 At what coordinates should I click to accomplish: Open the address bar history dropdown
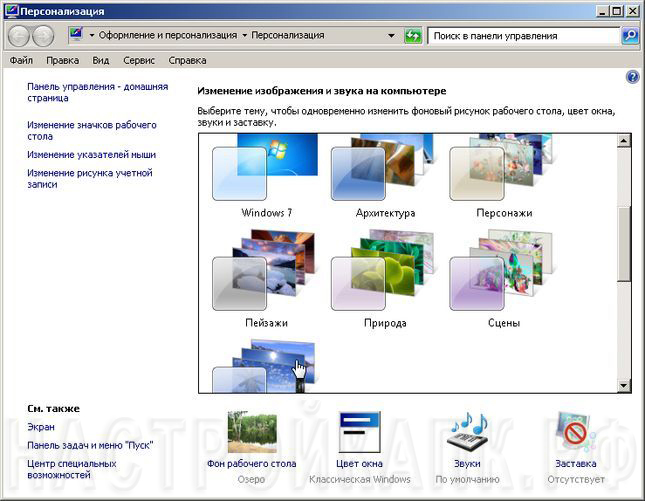[392, 36]
